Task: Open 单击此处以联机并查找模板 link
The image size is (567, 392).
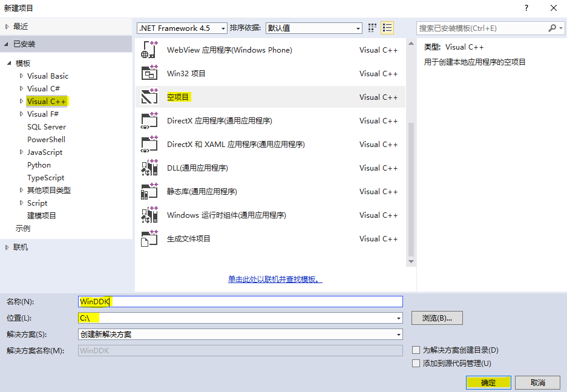Action: tap(275, 279)
